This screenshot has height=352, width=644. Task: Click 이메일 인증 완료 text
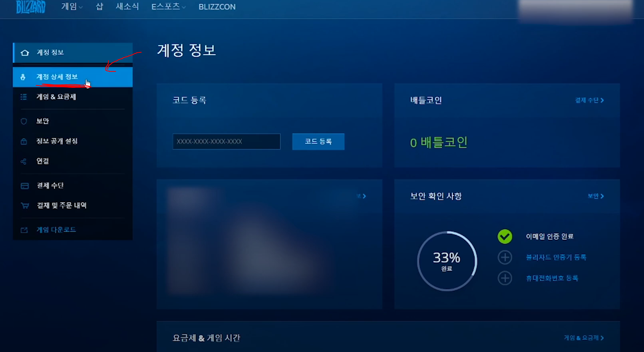[550, 237]
